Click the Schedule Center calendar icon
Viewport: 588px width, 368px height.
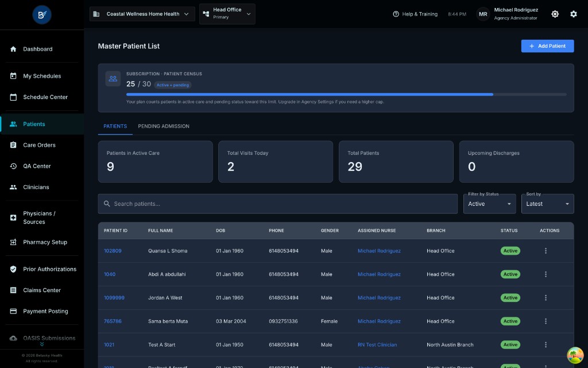pyautogui.click(x=13, y=97)
